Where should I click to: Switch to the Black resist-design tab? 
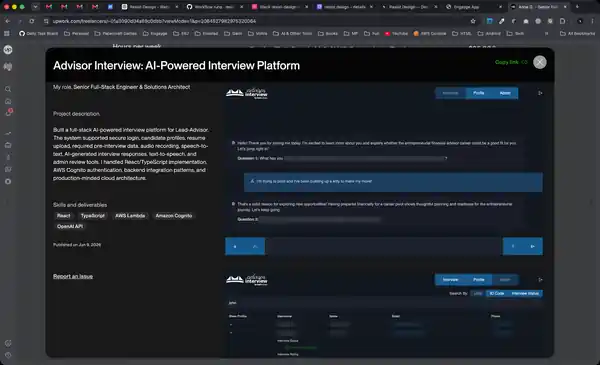point(280,7)
